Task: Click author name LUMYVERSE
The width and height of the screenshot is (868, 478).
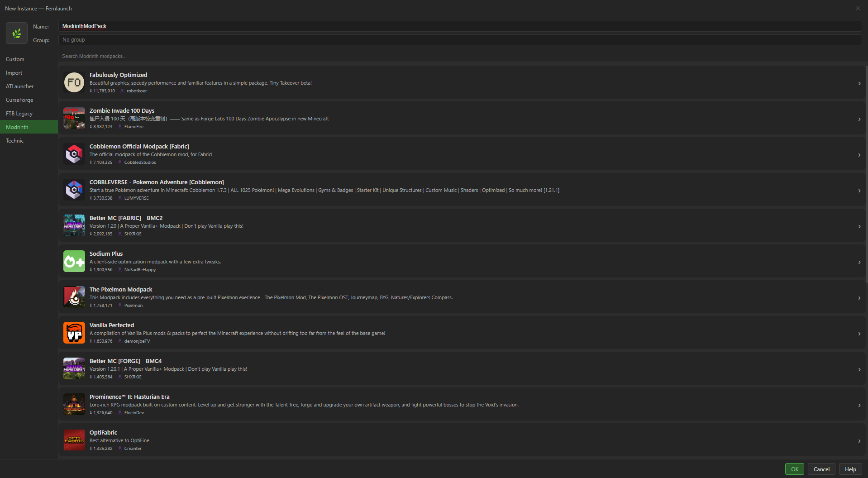Action: point(137,198)
